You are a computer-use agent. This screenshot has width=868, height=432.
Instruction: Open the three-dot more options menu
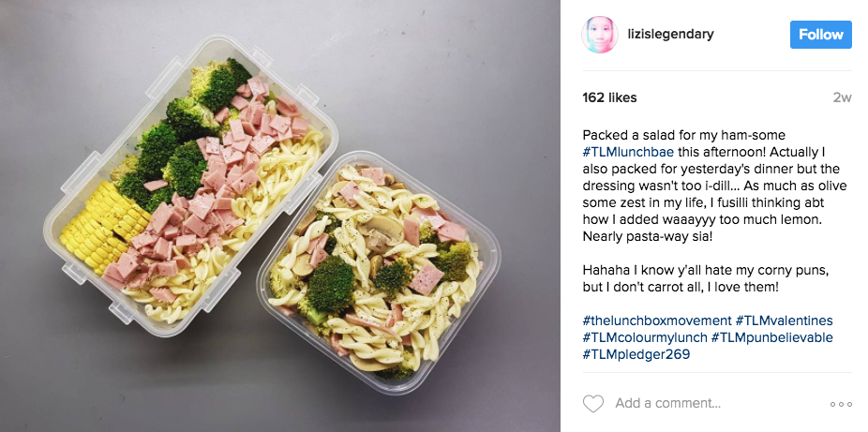click(x=841, y=404)
